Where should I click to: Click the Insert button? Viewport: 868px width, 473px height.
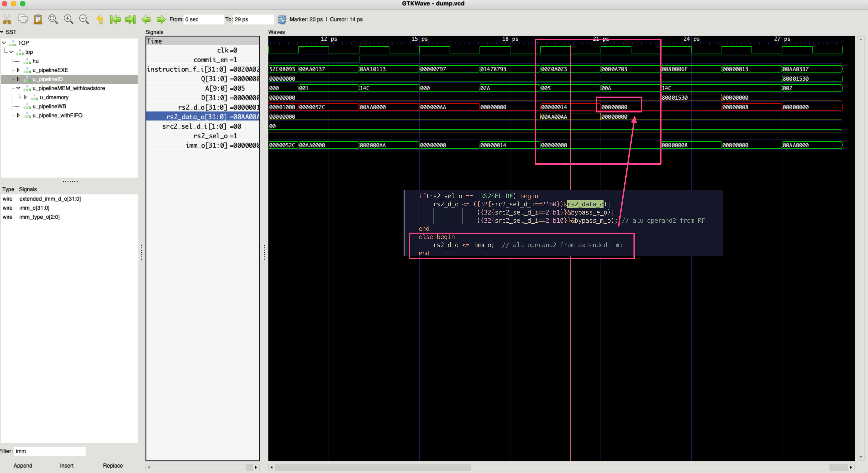coord(67,466)
